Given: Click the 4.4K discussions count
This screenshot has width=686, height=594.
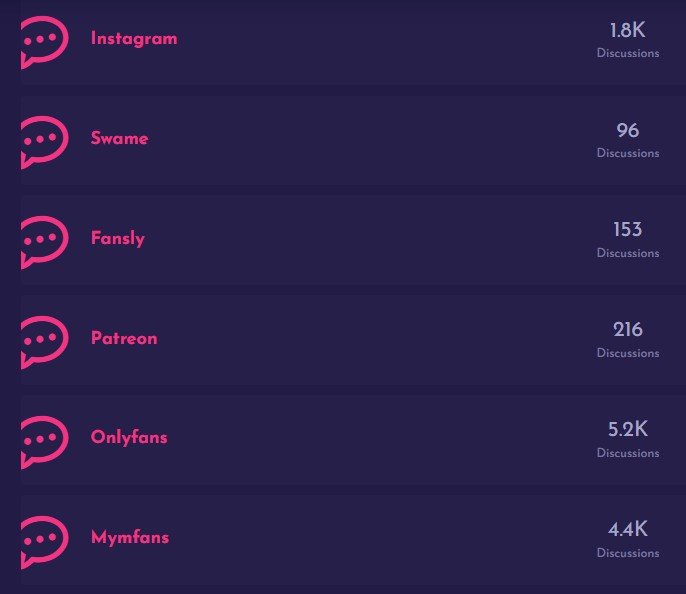Looking at the screenshot, I should click(x=628, y=530).
